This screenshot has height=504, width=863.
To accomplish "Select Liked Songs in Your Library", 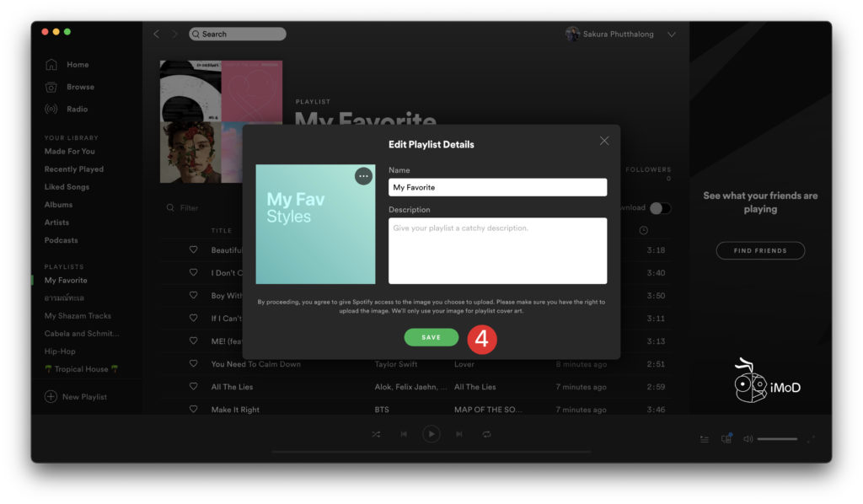I will (67, 187).
